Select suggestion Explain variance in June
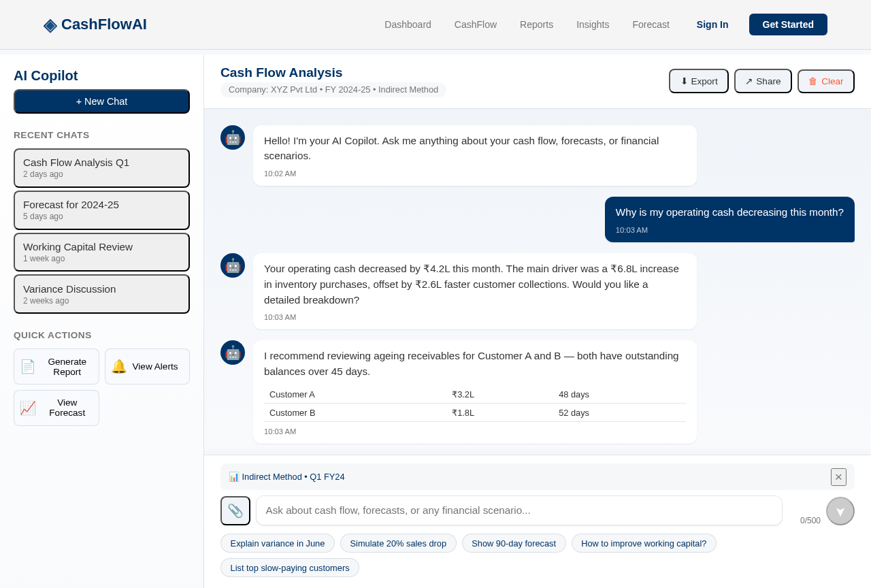871x588 pixels. point(278,543)
